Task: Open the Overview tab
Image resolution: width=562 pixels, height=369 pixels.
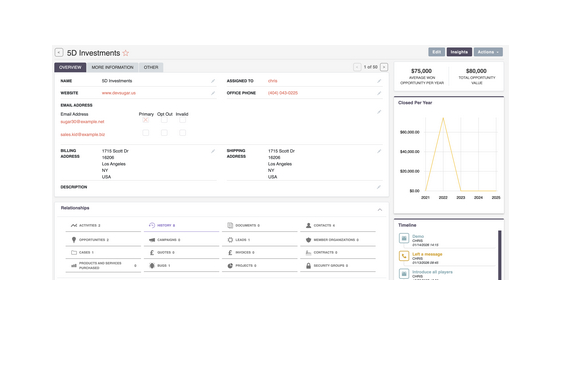Action: pyautogui.click(x=70, y=67)
